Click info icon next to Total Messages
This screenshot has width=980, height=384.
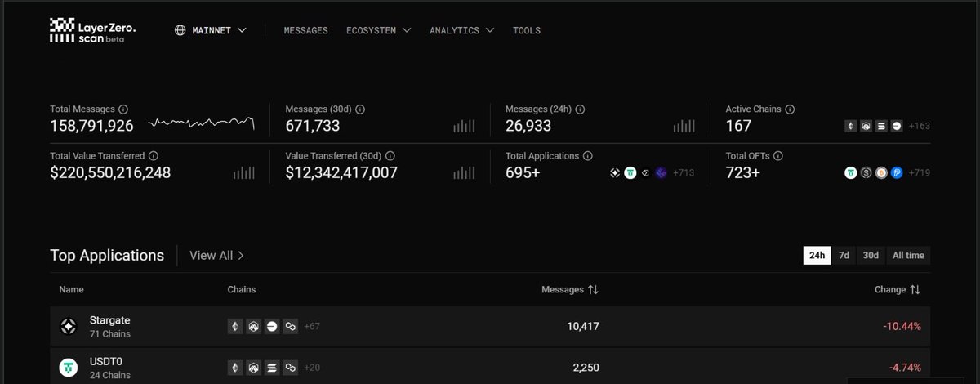click(x=123, y=109)
